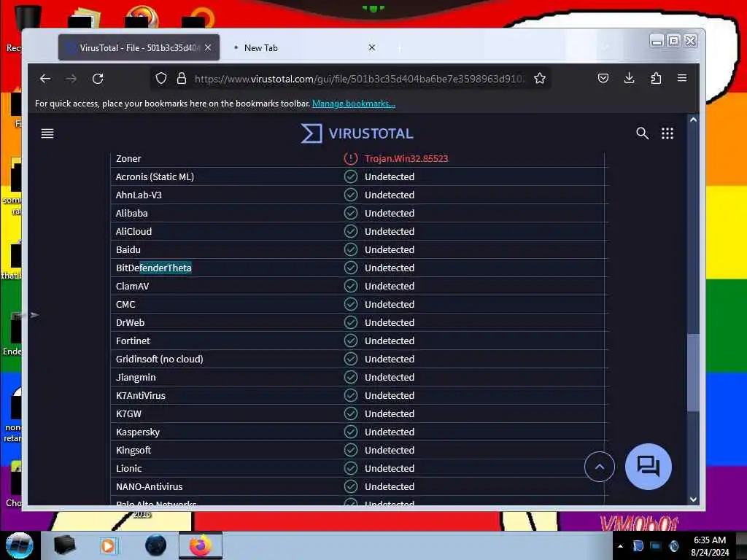Open VirusTotal sidebar hamburger menu
Screen dimensions: 747x560
click(x=47, y=133)
